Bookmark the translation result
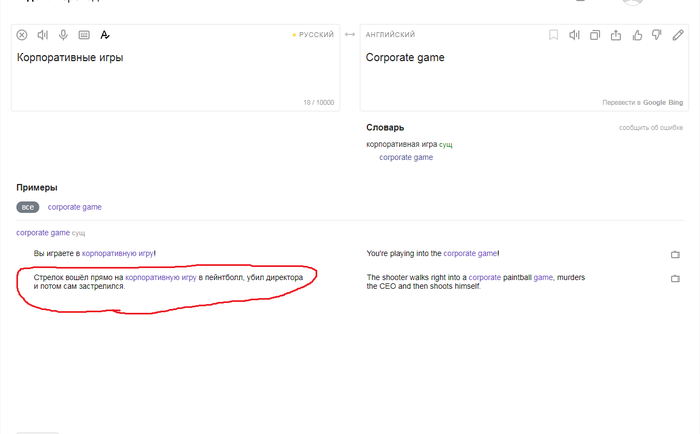This screenshot has height=434, width=700. pyautogui.click(x=554, y=35)
